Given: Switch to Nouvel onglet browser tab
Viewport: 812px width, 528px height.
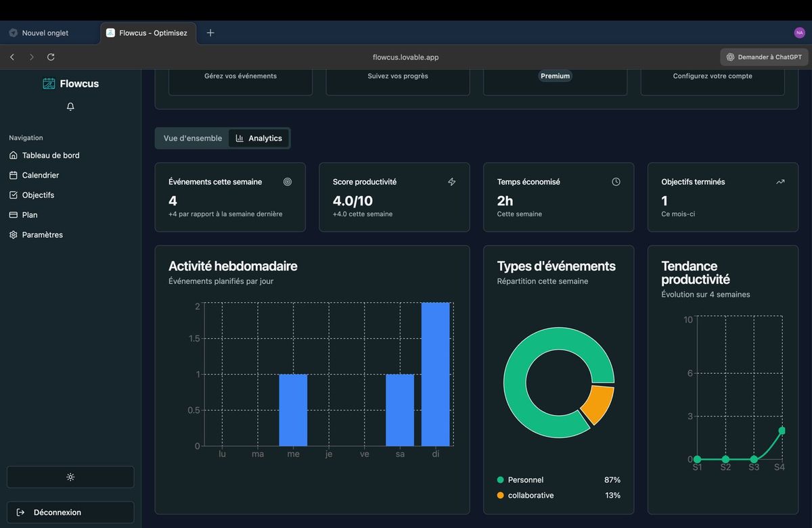Looking at the screenshot, I should point(51,32).
